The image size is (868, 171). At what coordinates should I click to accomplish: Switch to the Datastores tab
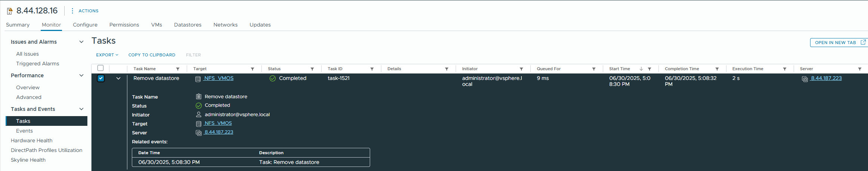point(187,25)
